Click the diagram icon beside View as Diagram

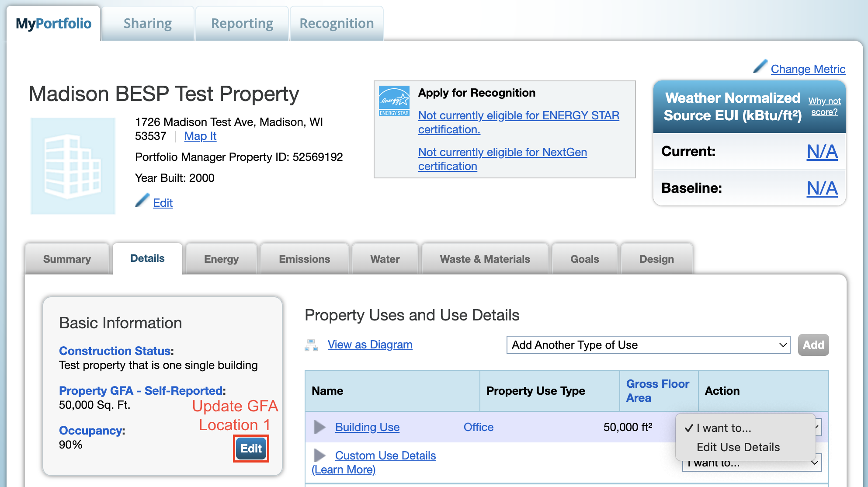coord(311,345)
